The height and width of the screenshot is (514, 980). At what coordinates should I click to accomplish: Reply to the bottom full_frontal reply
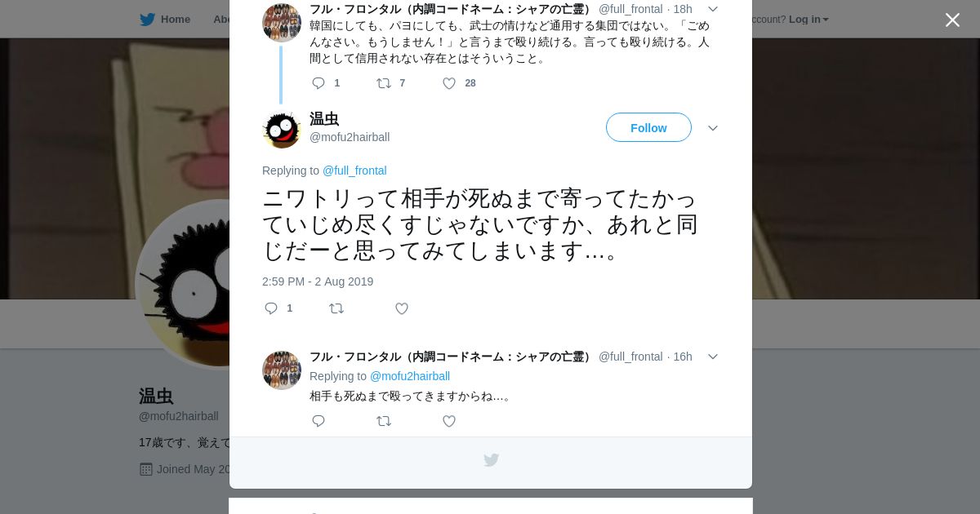pos(318,421)
